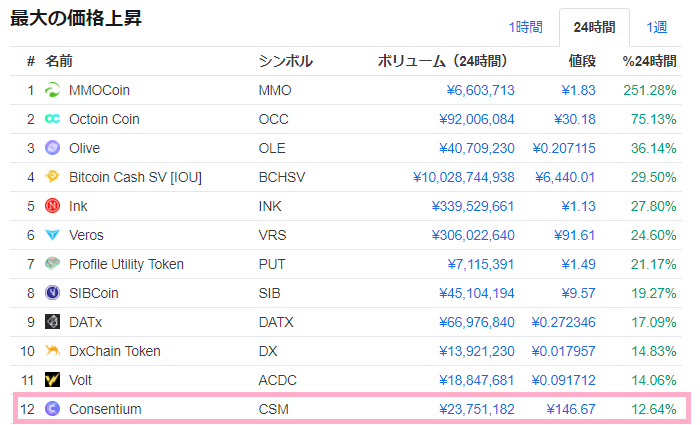The width and height of the screenshot is (700, 425).
Task: Click Bitcoin Cash SV price ¥6,440.01
Action: pyautogui.click(x=565, y=177)
